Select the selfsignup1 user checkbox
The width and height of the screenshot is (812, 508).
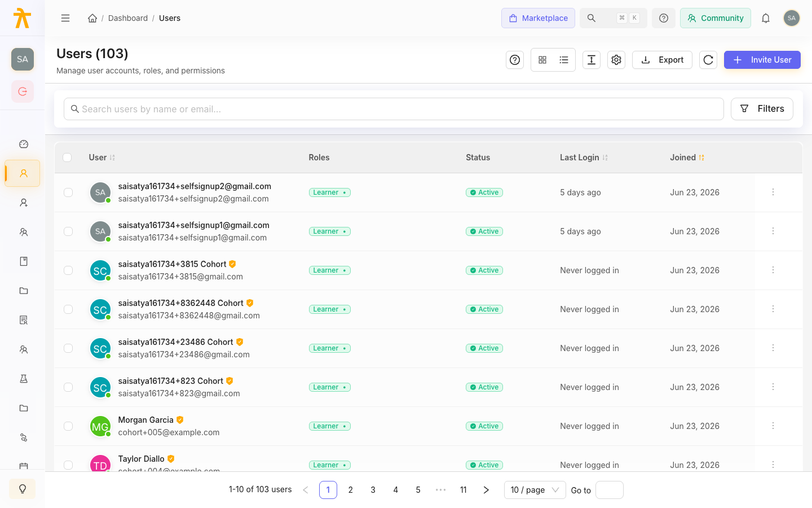coord(68,231)
